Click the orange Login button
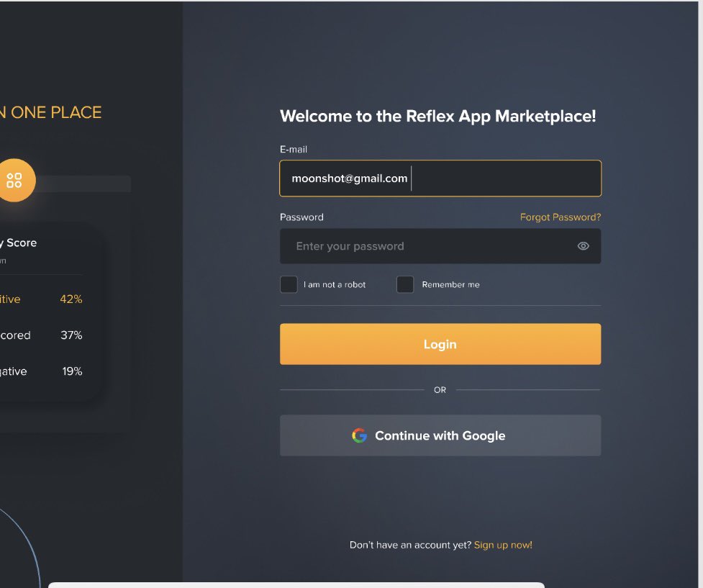Image resolution: width=703 pixels, height=588 pixels. (440, 344)
